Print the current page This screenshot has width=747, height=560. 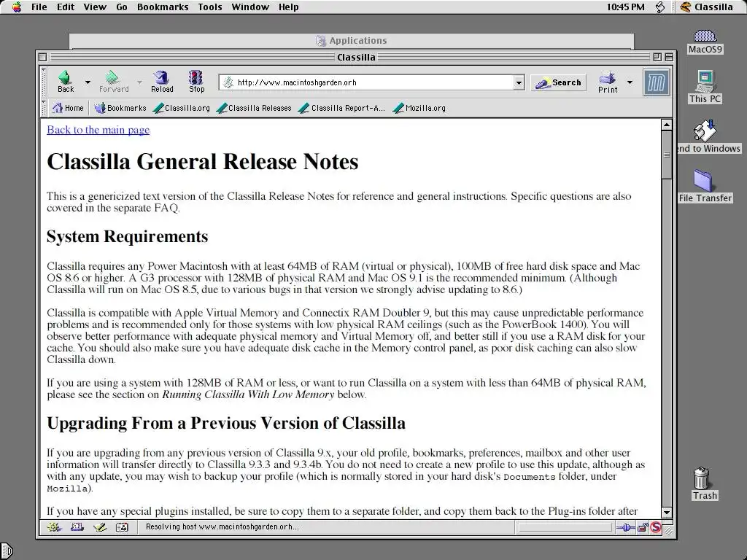coord(608,82)
